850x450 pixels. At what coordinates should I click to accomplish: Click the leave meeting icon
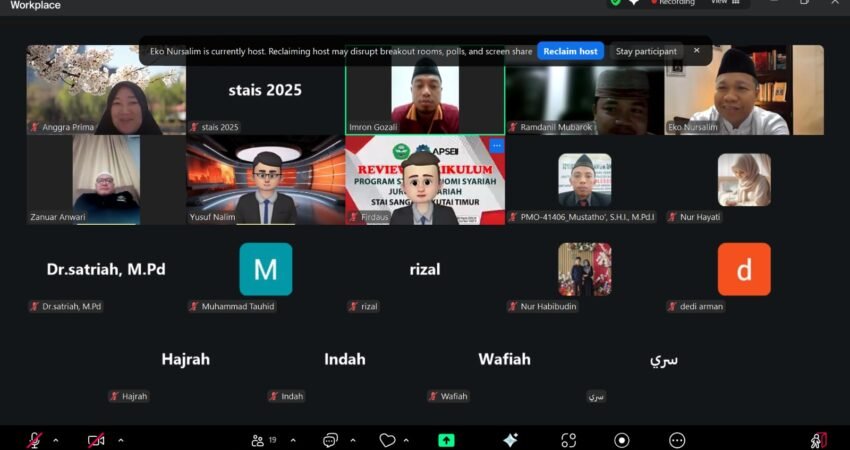coord(818,440)
